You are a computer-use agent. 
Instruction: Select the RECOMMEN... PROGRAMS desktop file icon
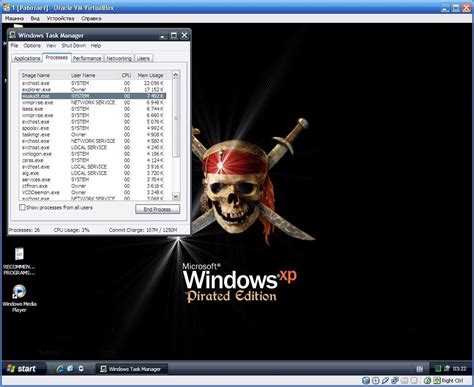pyautogui.click(x=19, y=261)
